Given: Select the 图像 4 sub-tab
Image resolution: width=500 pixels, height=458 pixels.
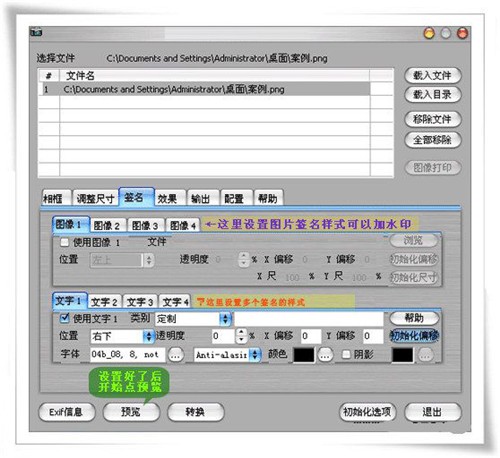Looking at the screenshot, I should [x=183, y=225].
